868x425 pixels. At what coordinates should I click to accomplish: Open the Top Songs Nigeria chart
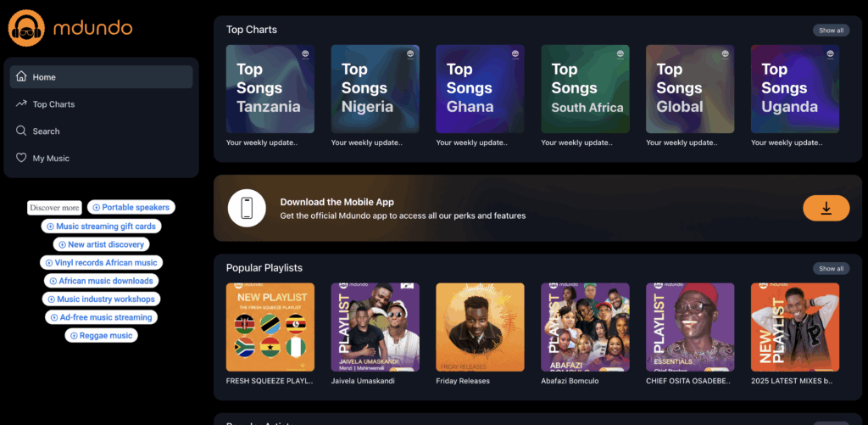[376, 89]
